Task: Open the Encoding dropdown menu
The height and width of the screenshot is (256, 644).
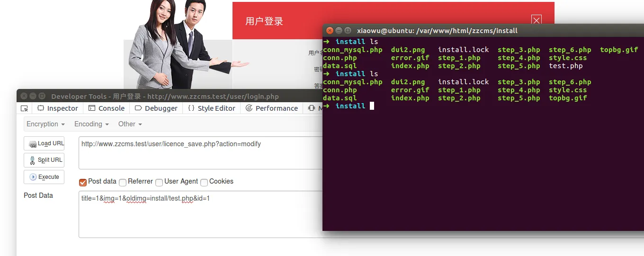Action: click(91, 124)
